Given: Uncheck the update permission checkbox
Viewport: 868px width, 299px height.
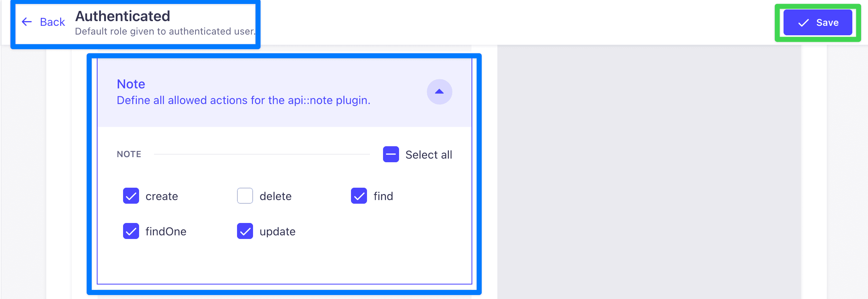Looking at the screenshot, I should tap(245, 231).
